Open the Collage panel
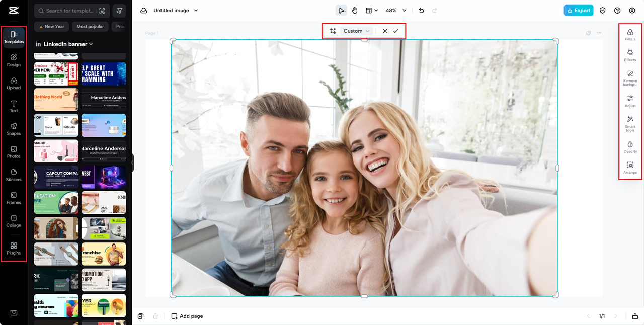The width and height of the screenshot is (644, 325). (x=14, y=221)
